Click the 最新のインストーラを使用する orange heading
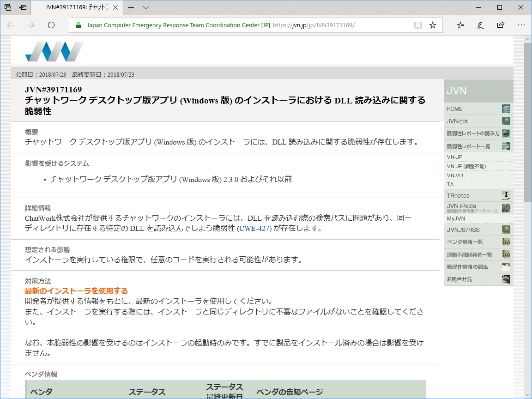Screen dimensions: 532x399 coord(76,291)
